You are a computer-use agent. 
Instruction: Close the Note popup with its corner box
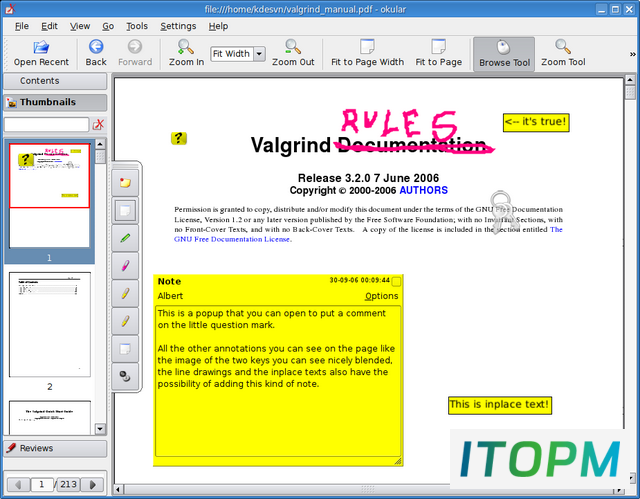click(396, 282)
